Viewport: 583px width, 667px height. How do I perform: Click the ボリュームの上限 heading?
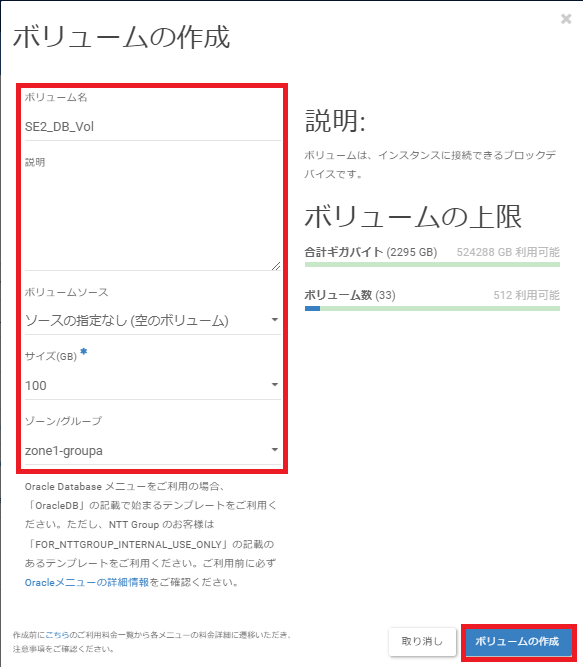tap(413, 217)
